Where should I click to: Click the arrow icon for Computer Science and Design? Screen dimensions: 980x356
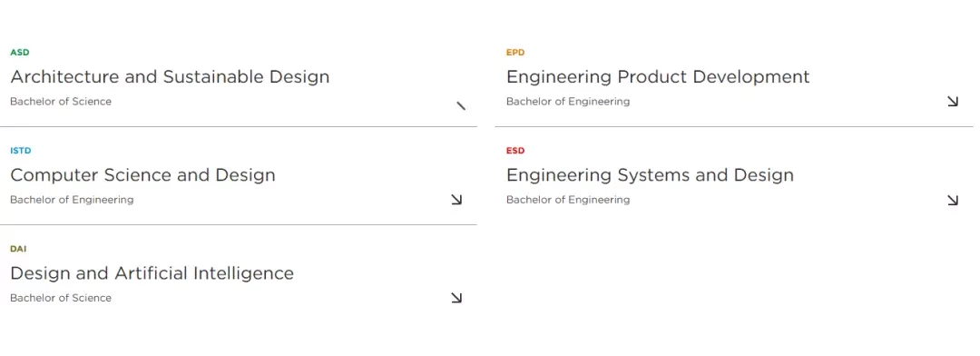point(456,200)
